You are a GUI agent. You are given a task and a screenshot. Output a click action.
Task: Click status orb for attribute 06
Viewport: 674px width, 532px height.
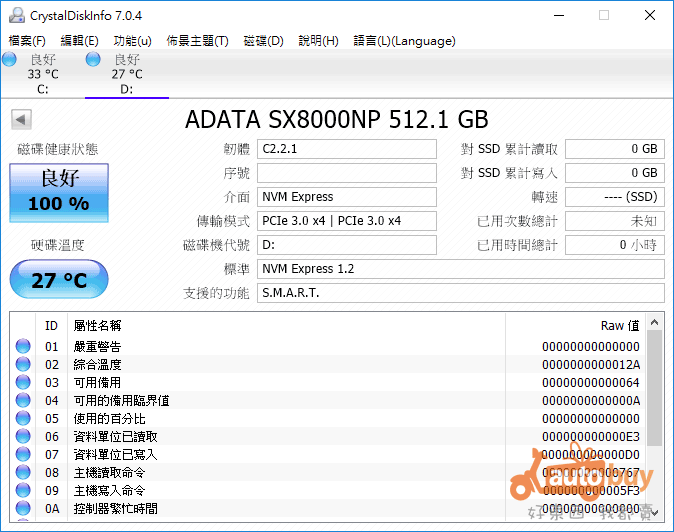pos(23,436)
